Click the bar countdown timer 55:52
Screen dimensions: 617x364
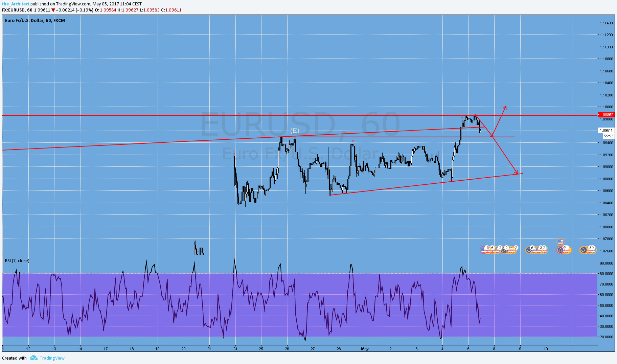[609, 136]
